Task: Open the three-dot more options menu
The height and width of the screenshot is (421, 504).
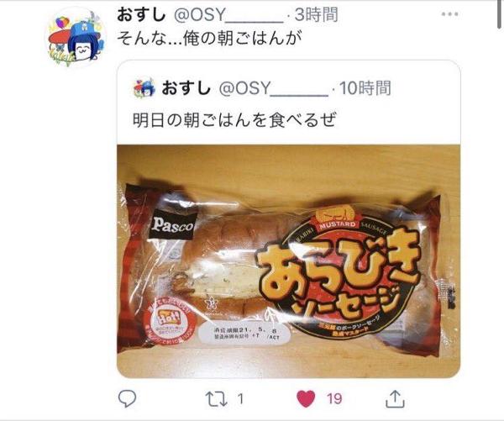Action: click(449, 14)
